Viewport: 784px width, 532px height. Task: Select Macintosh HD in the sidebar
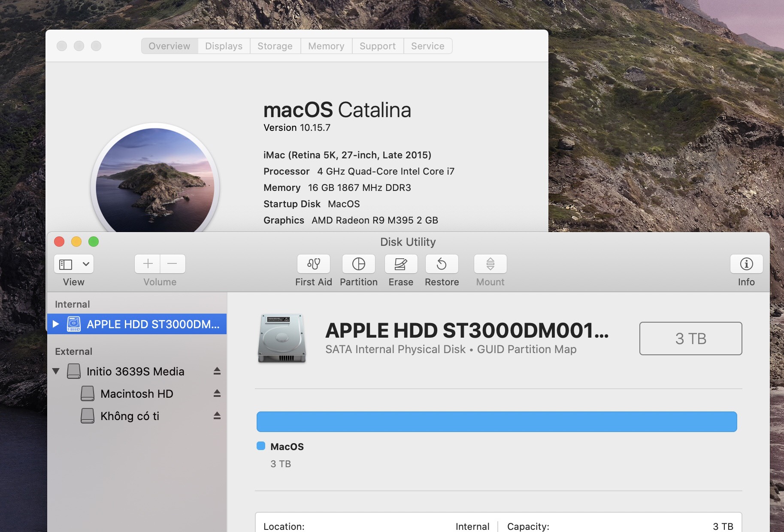click(x=136, y=393)
